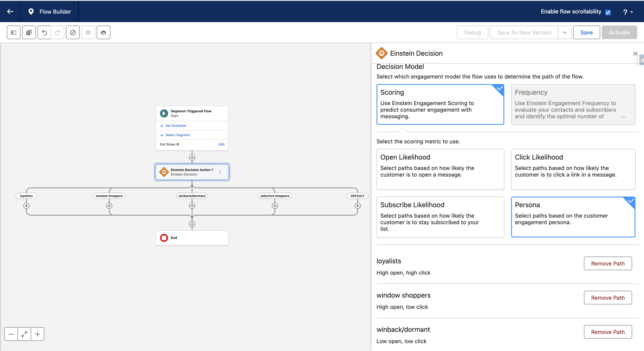This screenshot has height=351, width=644.
Task: Select the Frequency decision model card
Action: click(573, 104)
